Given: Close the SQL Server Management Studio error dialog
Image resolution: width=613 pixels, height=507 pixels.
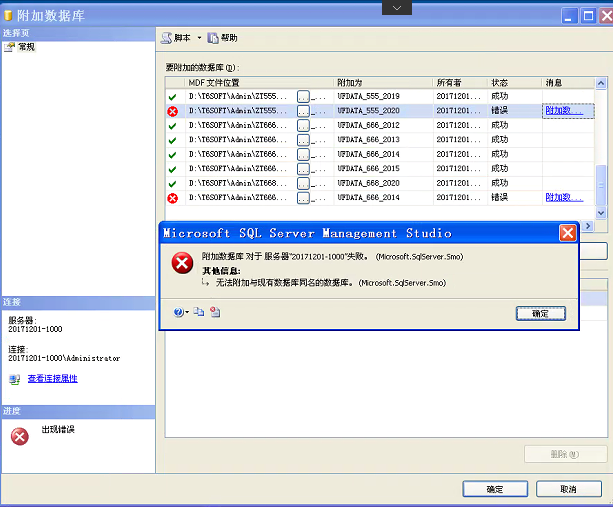Looking at the screenshot, I should click(x=568, y=233).
